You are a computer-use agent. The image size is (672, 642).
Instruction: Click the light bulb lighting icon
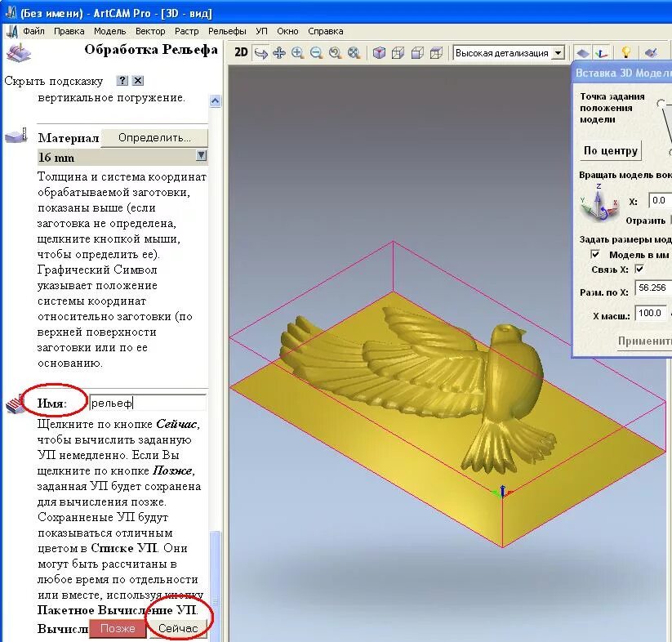coord(626,53)
